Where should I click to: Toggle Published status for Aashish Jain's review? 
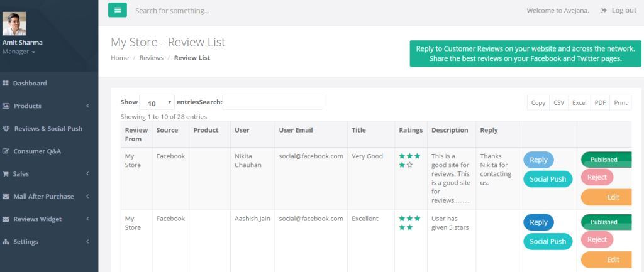tap(606, 222)
